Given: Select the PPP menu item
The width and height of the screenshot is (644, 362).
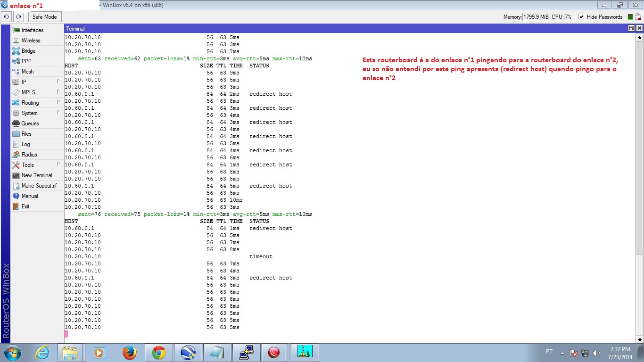Looking at the screenshot, I should [26, 61].
